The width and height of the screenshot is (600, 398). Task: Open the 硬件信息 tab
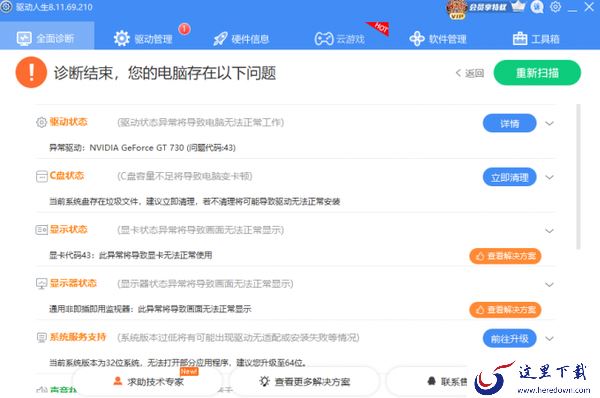coord(241,38)
